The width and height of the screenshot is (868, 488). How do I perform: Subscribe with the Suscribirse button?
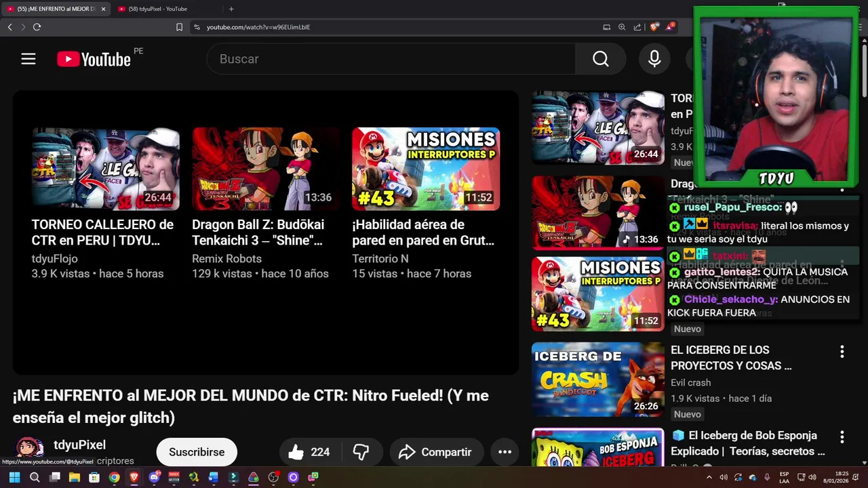pos(197,452)
